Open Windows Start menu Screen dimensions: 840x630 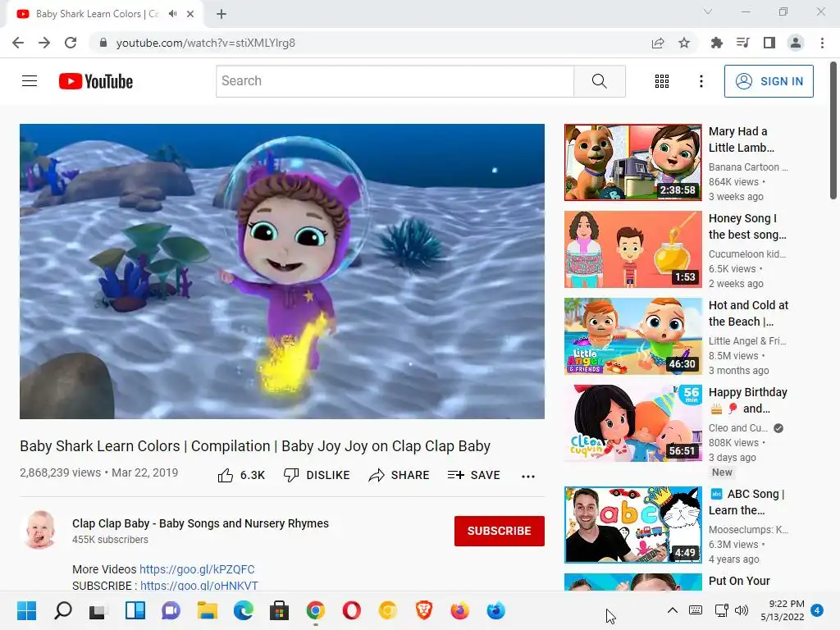[x=26, y=610]
